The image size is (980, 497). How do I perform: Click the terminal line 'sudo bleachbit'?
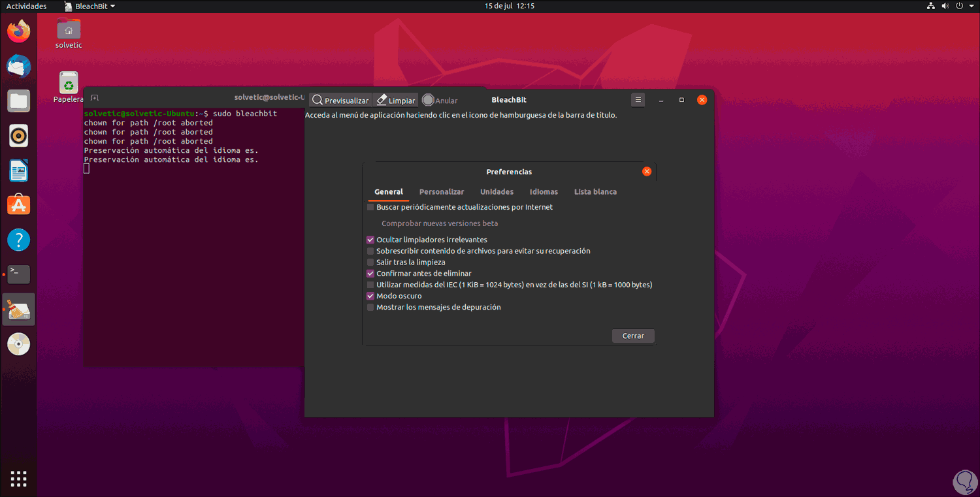tap(245, 114)
